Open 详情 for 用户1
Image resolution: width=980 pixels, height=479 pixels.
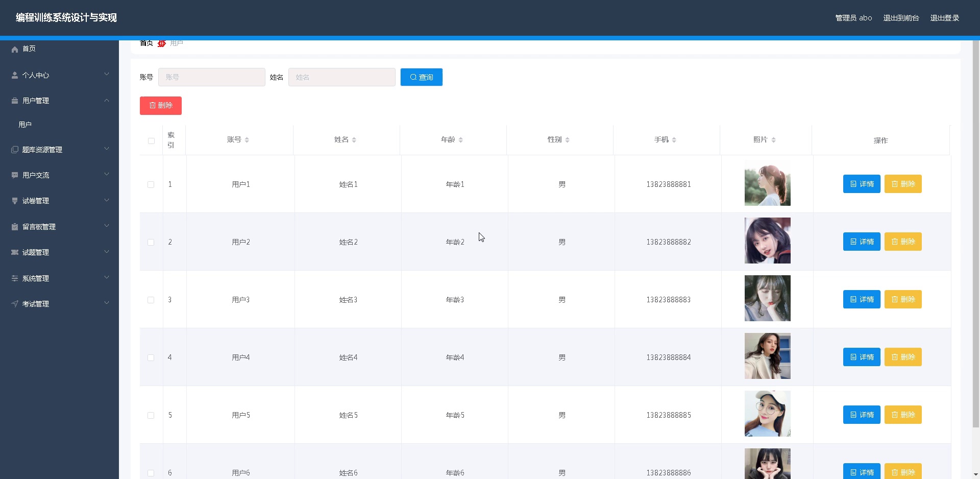[x=862, y=184]
